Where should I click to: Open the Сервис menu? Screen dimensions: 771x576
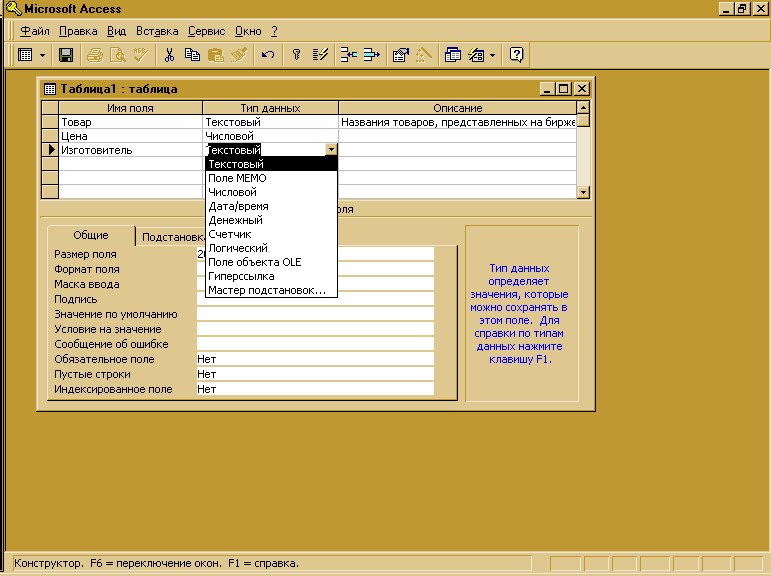pos(207,31)
